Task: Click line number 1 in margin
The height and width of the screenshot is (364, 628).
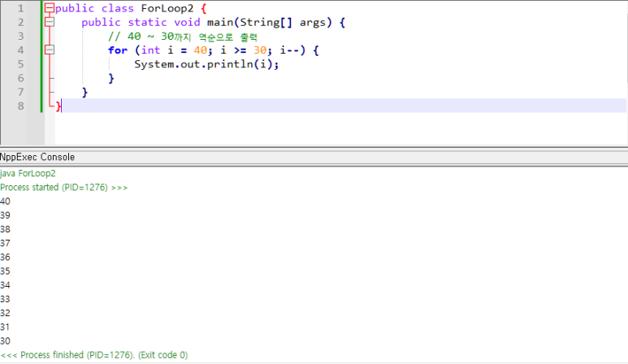Action: coord(20,8)
